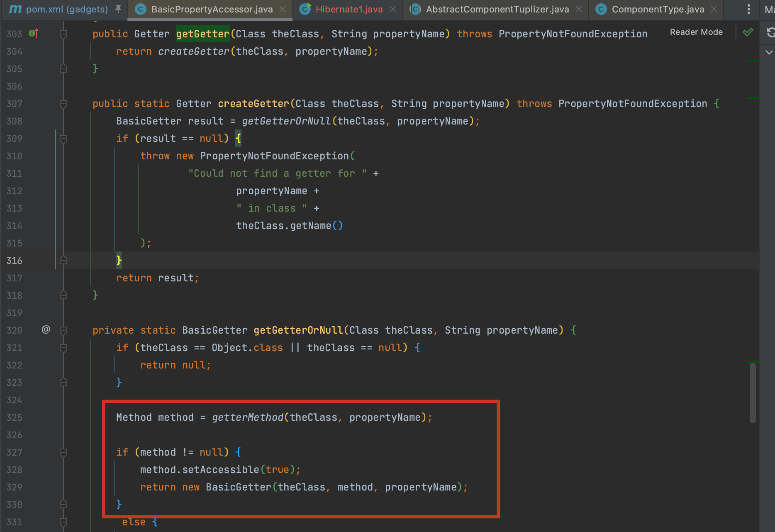Click getterMethod call on line 325
The image size is (775, 532).
(248, 417)
